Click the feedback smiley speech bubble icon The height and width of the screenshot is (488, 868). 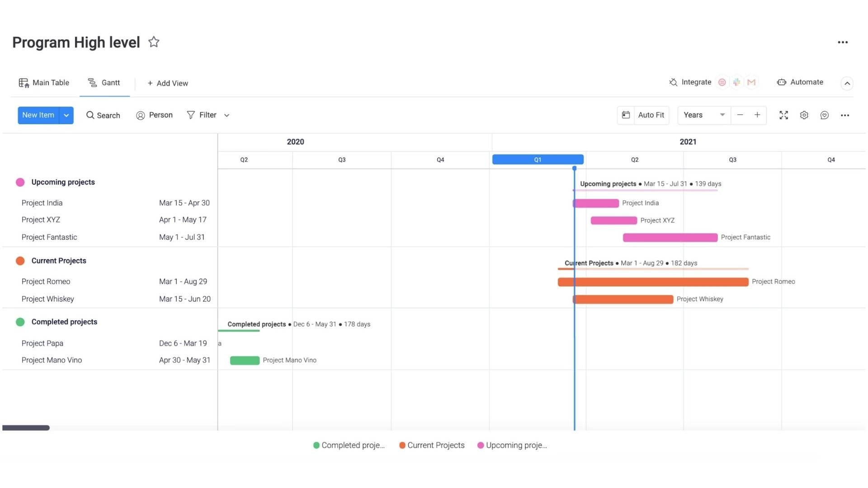[824, 115]
